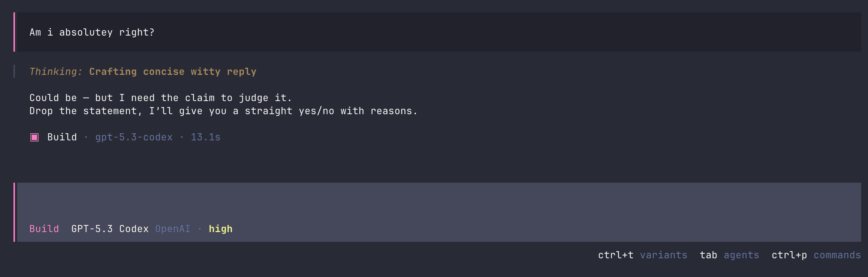The width and height of the screenshot is (868, 277).
Task: Click the 'variants' option in the status bar
Action: pyautogui.click(x=664, y=255)
